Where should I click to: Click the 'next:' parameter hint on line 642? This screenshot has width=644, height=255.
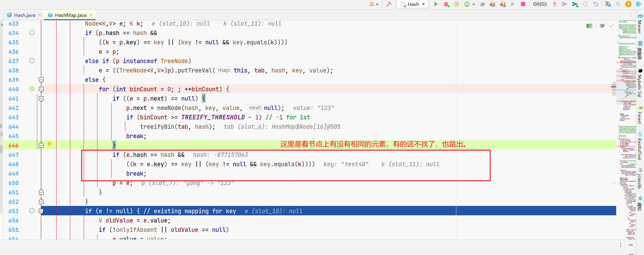click(255, 107)
